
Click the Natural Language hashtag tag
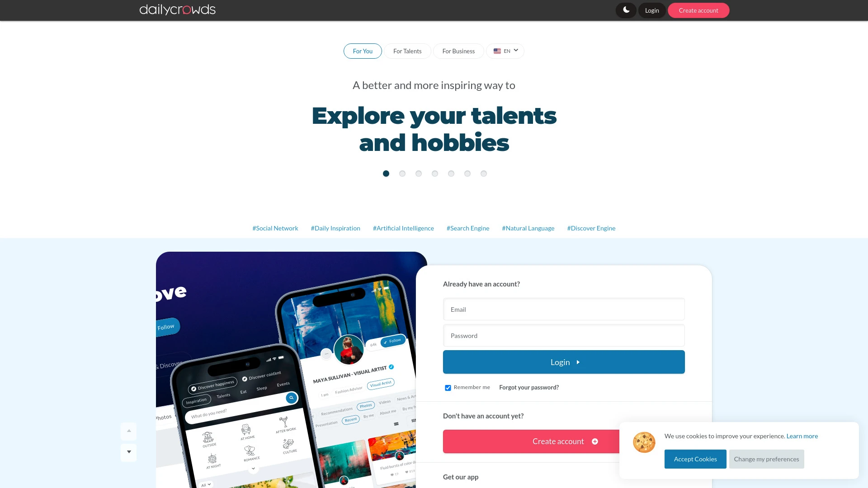click(528, 228)
